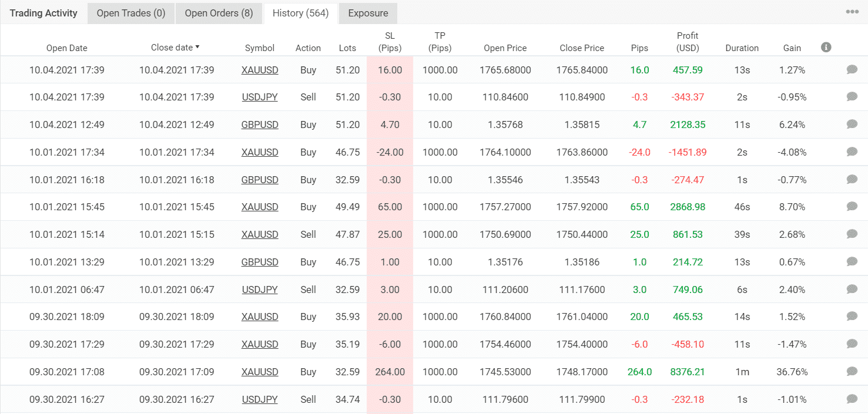The height and width of the screenshot is (414, 868).
Task: Sort by the Open Price column header
Action: click(505, 48)
